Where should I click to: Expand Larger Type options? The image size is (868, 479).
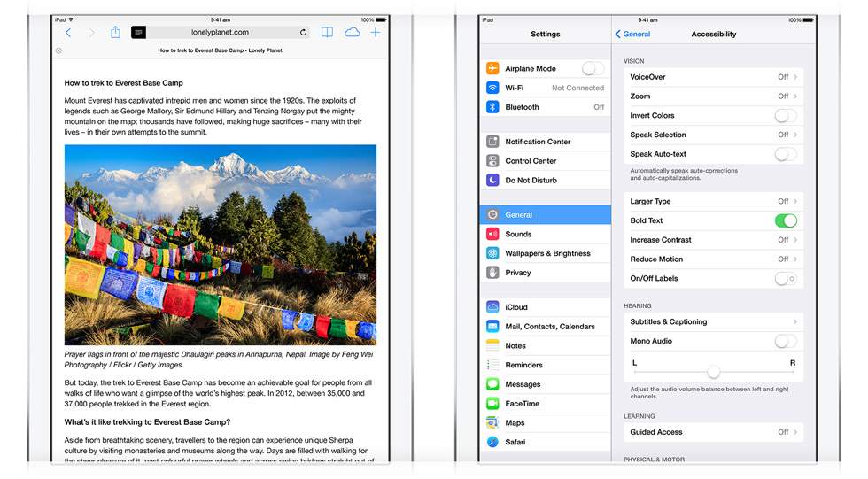pos(713,202)
